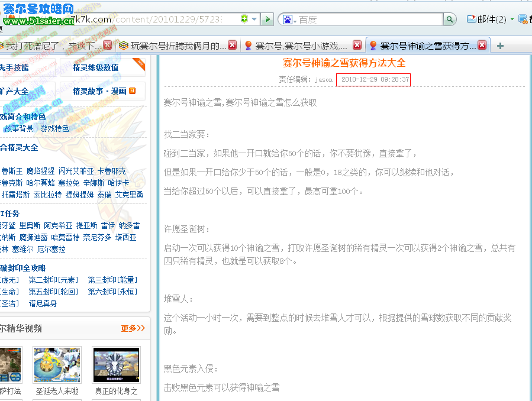This screenshot has height=401, width=532.
Task: Click the 合精灵大全 section heading
Action: pyautogui.click(x=19, y=147)
